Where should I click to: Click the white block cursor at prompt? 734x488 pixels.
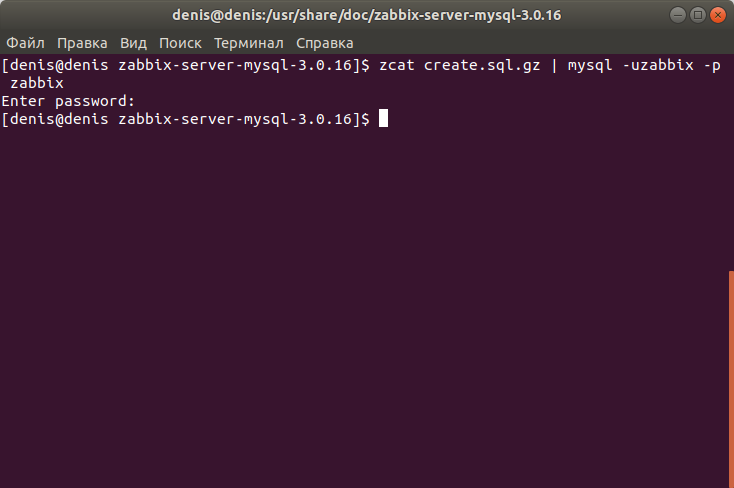[383, 118]
